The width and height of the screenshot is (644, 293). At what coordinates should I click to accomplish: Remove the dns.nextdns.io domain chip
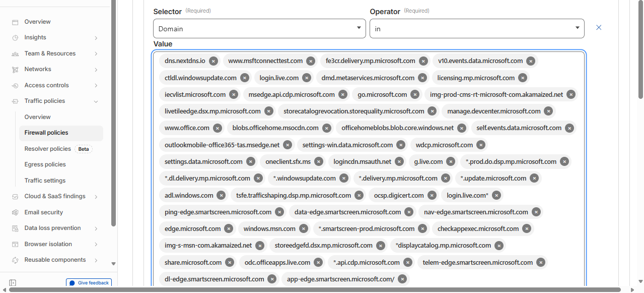pos(213,61)
